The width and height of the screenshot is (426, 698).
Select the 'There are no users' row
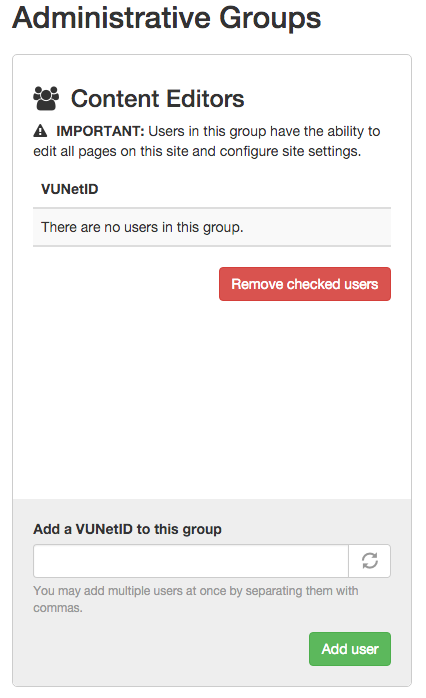212,227
